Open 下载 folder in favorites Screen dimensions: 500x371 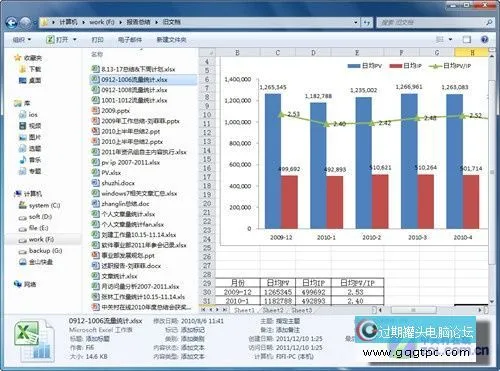30,69
